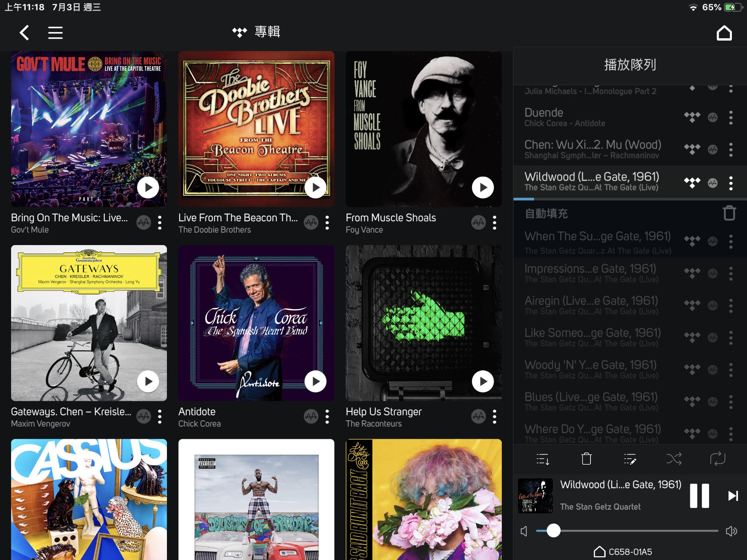Play Live From The Beacon Theatre album

tap(315, 187)
